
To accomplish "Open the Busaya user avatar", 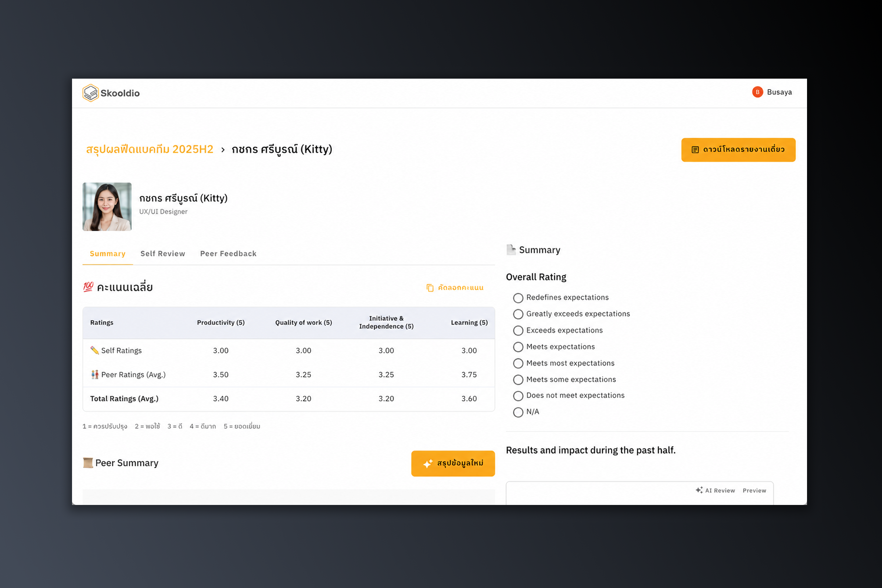I will [757, 92].
